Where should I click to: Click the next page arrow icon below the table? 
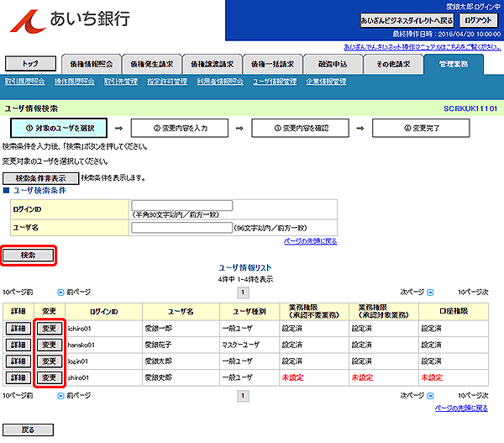(x=430, y=395)
